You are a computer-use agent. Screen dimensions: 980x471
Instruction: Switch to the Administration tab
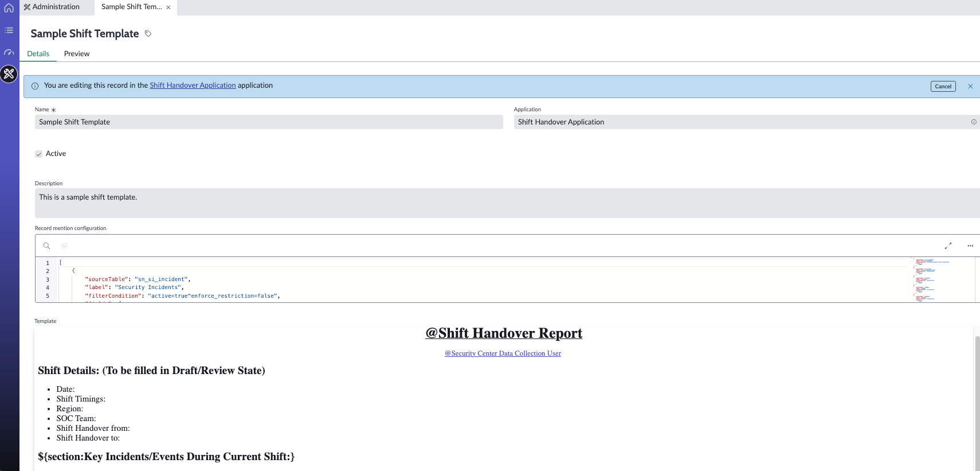52,7
